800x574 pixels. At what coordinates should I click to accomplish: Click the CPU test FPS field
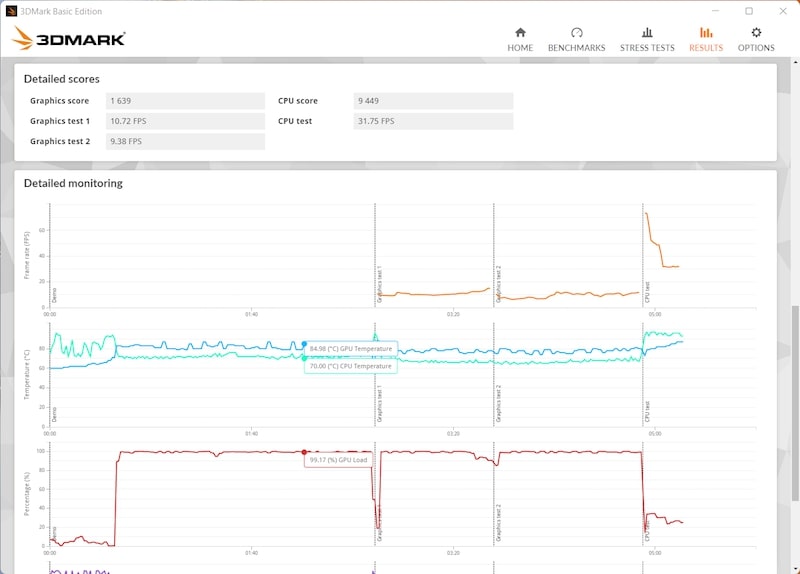[433, 121]
